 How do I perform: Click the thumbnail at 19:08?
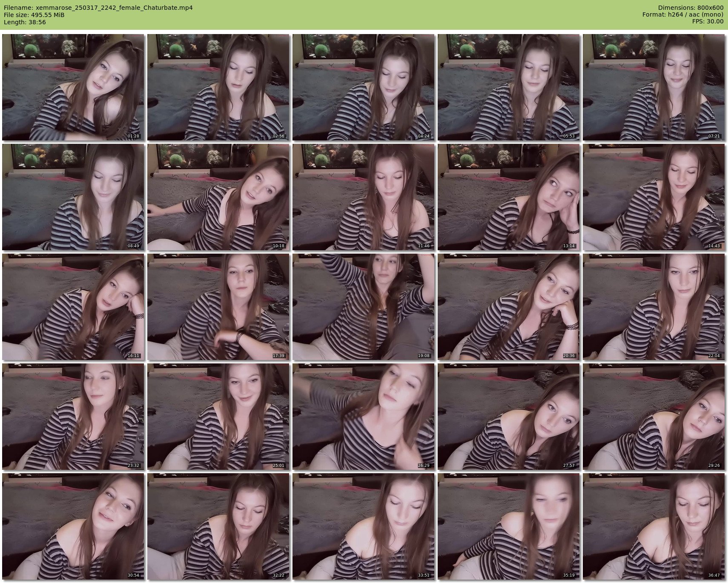[364, 307]
